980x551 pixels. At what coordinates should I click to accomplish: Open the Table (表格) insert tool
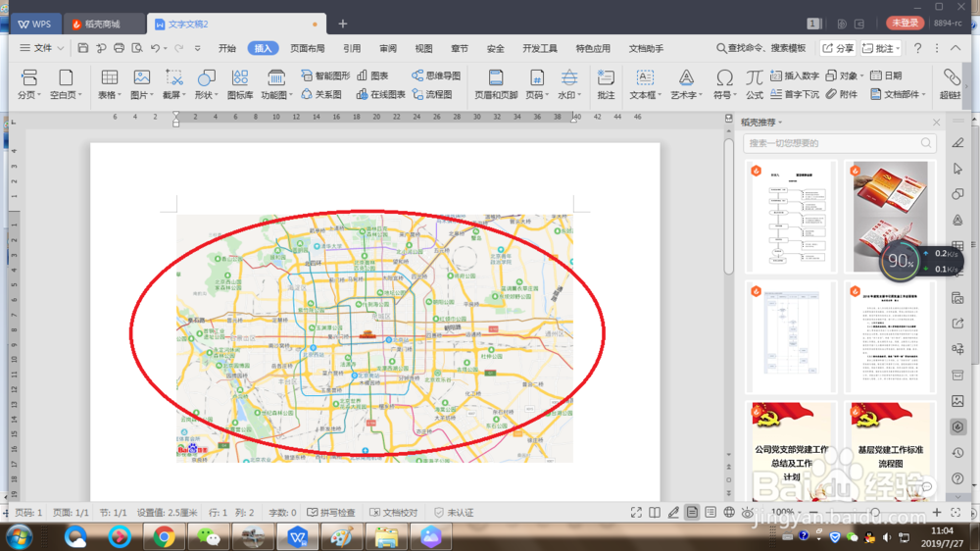click(x=110, y=83)
